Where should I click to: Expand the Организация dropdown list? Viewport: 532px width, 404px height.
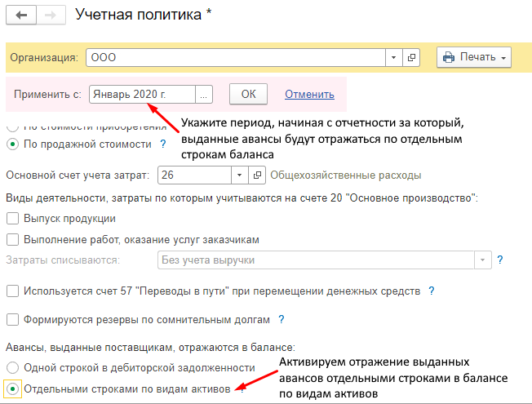tap(394, 57)
